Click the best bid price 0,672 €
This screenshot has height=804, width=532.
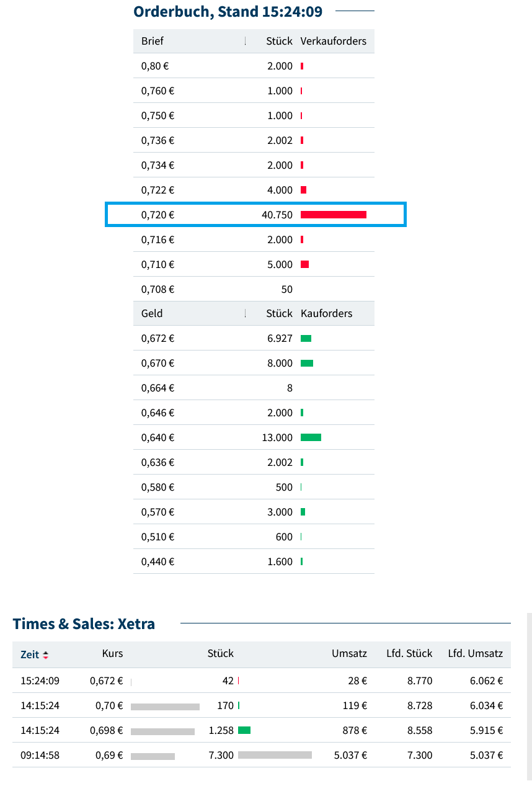[x=157, y=338]
